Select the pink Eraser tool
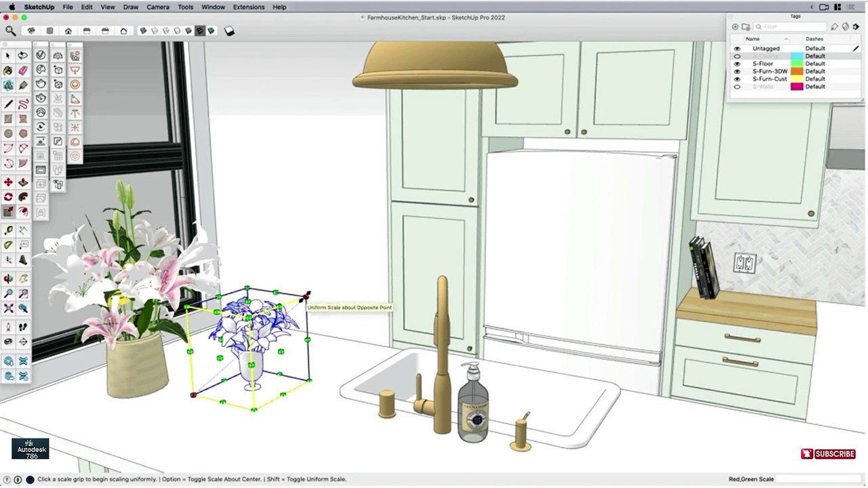This screenshot has height=488, width=868. (x=23, y=70)
